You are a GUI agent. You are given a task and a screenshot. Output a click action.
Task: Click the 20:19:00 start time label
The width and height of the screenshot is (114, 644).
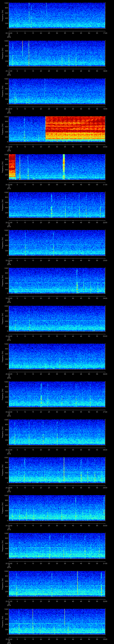[x=9, y=147]
